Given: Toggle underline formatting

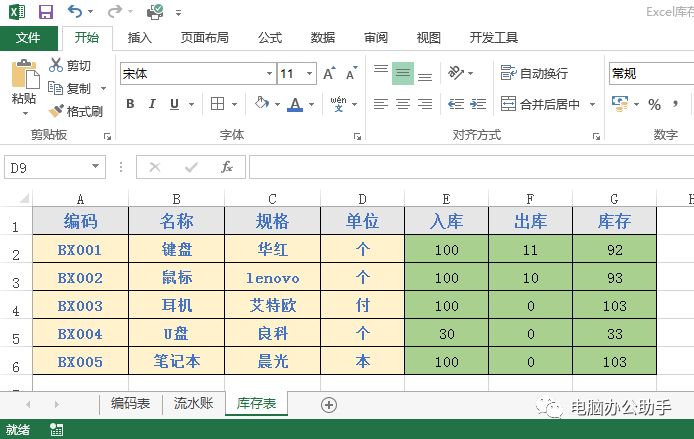Looking at the screenshot, I should [174, 104].
